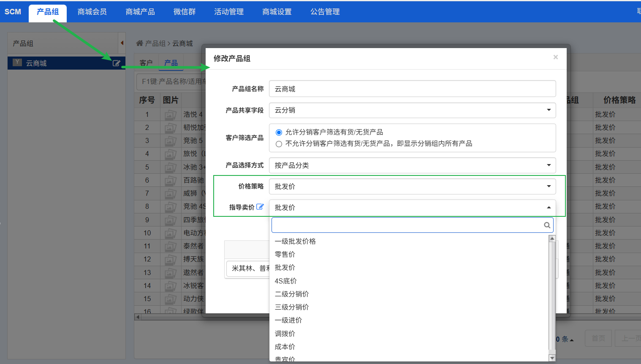Open the 价格策略 dropdown

(x=412, y=186)
